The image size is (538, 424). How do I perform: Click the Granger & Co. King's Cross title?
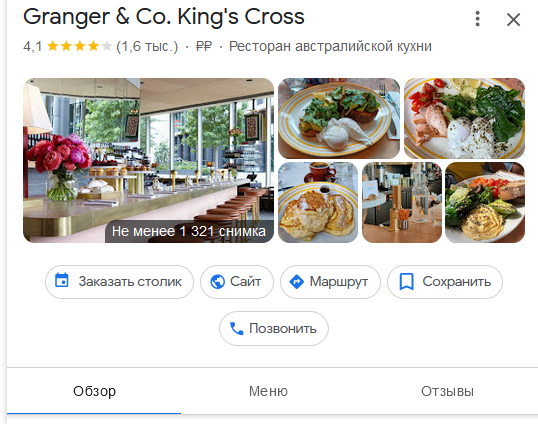164,16
